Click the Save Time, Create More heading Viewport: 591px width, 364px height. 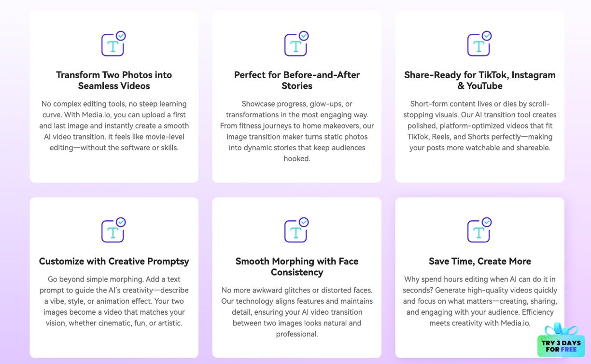pos(479,261)
